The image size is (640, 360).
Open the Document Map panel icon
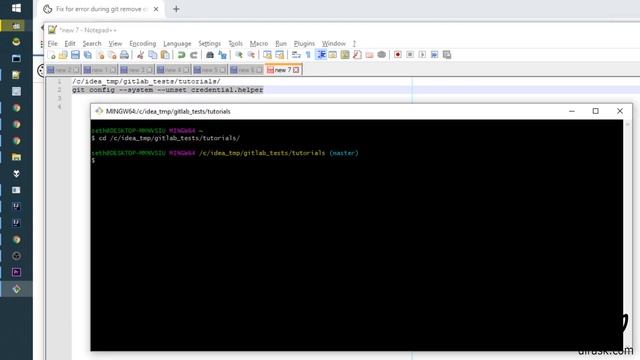[x=345, y=55]
